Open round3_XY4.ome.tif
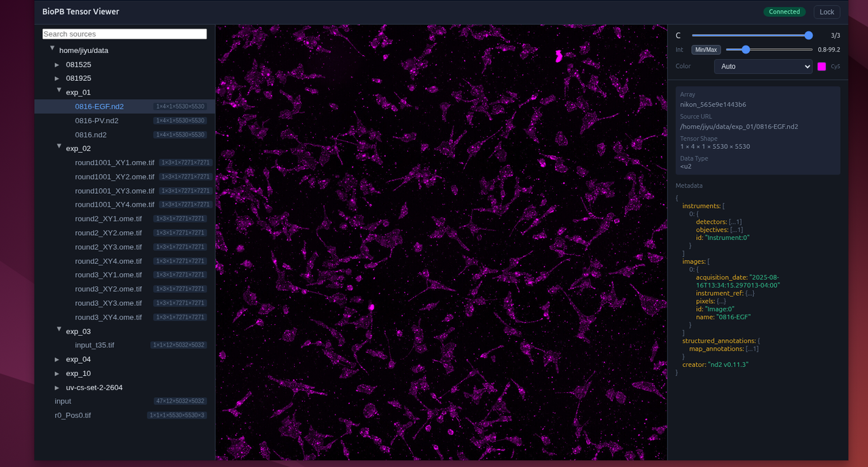Viewport: 868px width, 467px height. pyautogui.click(x=125, y=317)
